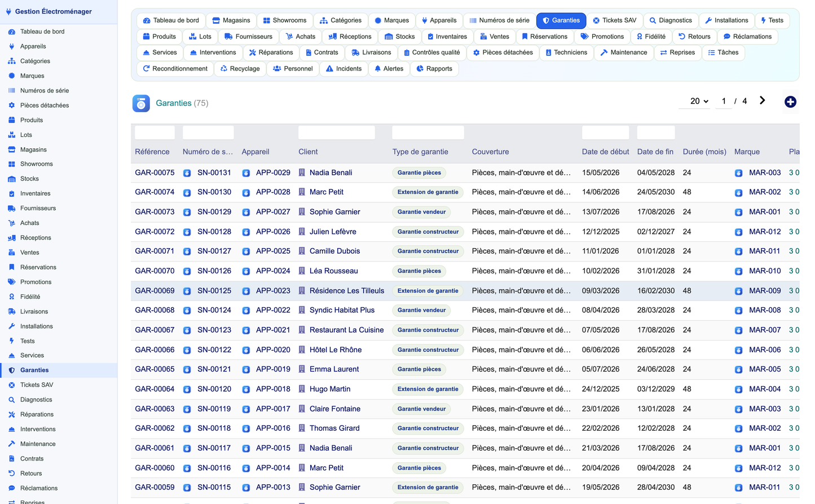Click the Type de garantie filter field
Screen dimensions: 815x504
tap(428, 132)
